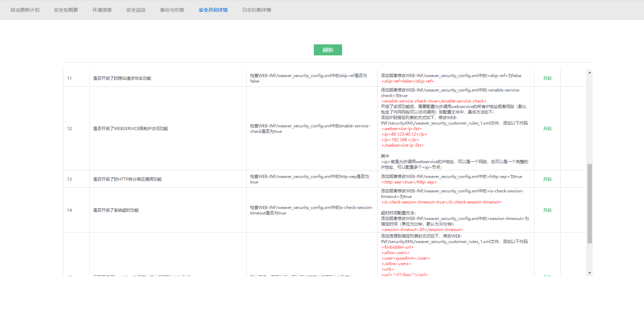Select row number 13 cell

76,179
